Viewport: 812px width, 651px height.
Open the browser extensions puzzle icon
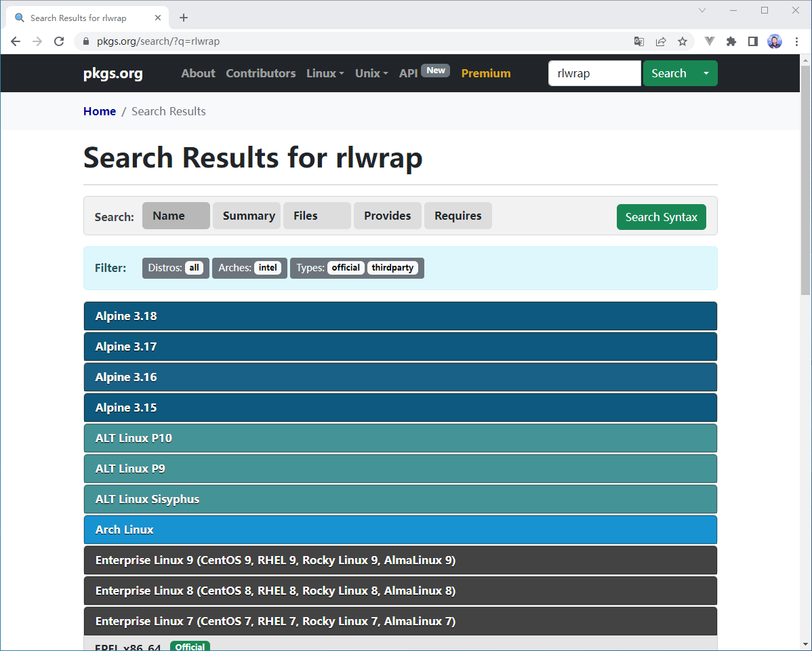731,41
